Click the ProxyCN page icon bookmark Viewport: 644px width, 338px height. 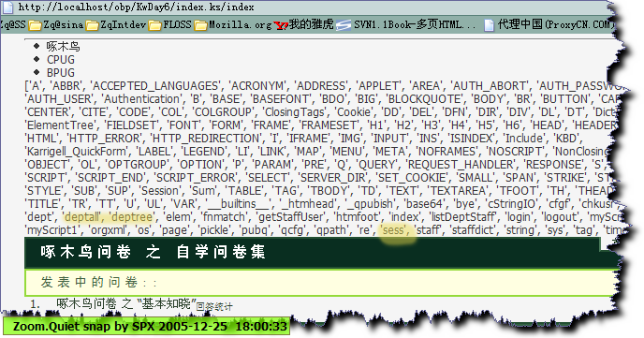coord(489,25)
